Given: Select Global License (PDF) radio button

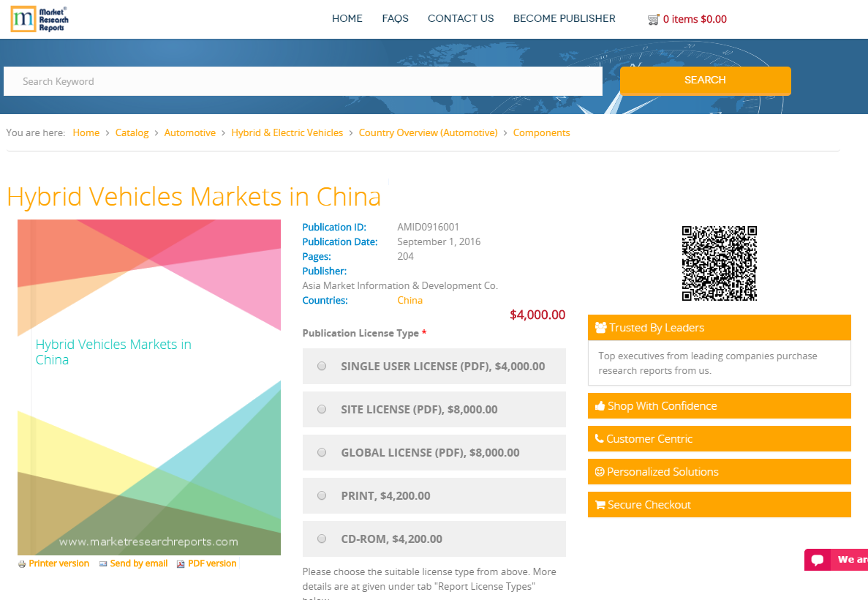Looking at the screenshot, I should [322, 452].
